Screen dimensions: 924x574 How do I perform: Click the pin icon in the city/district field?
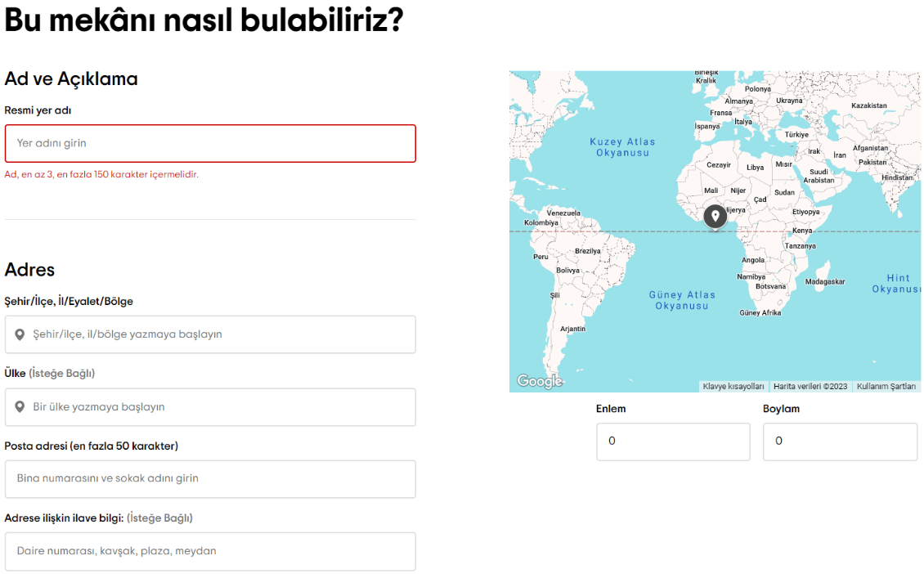click(x=20, y=334)
